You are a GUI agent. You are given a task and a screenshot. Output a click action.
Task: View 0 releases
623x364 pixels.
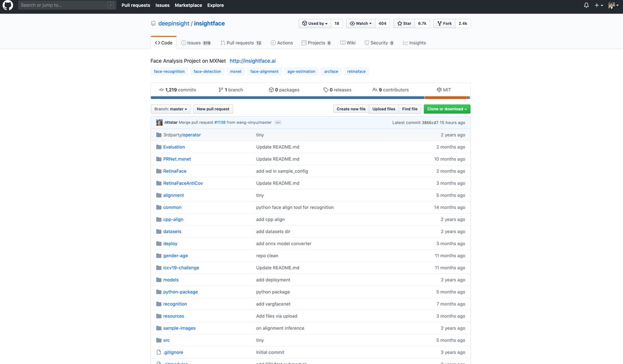pos(337,90)
